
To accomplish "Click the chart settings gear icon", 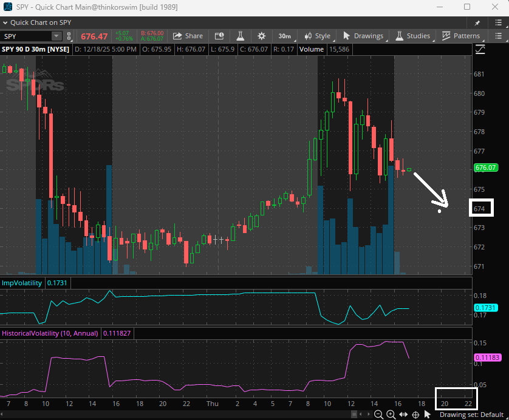I will click(x=261, y=36).
